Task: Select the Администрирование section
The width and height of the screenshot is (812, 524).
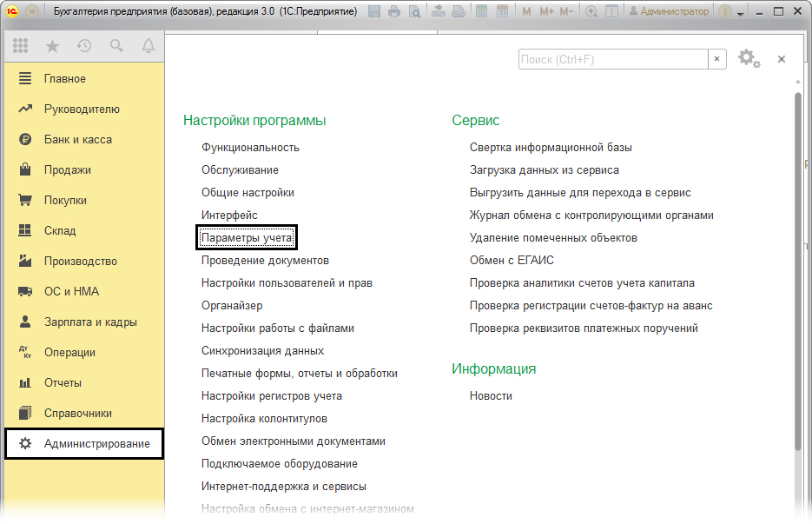Action: tap(84, 444)
